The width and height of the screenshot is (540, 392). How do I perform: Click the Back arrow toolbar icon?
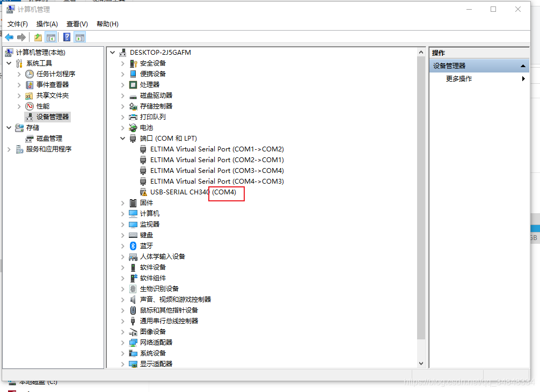tap(9, 37)
